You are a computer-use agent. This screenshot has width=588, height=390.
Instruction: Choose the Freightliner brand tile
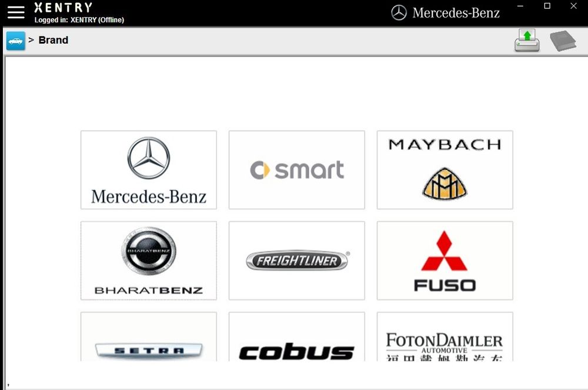(x=296, y=261)
